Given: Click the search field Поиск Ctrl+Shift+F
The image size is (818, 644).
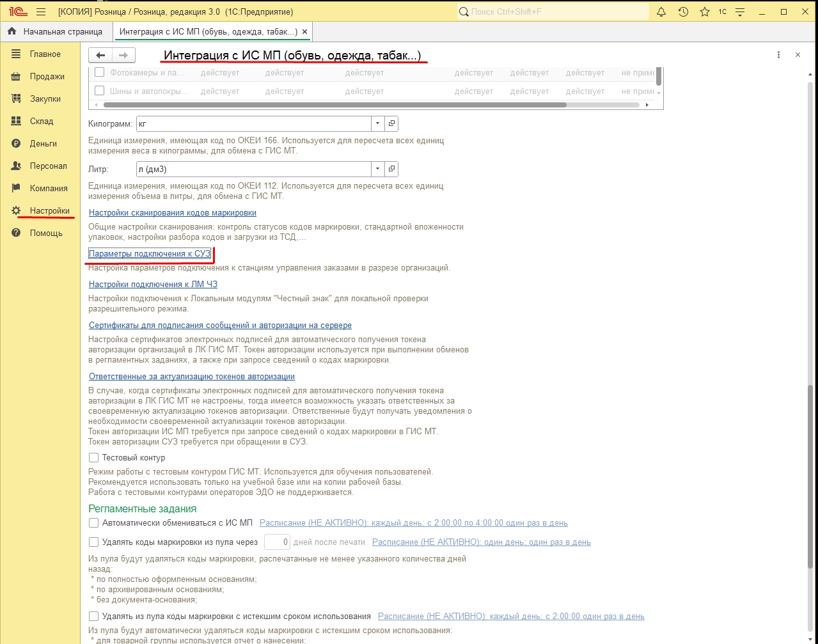Looking at the screenshot, I should tap(553, 12).
